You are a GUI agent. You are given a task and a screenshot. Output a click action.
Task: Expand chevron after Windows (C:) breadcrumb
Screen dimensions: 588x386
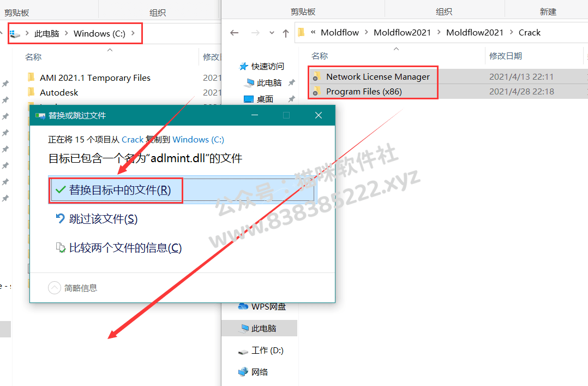pyautogui.click(x=133, y=33)
